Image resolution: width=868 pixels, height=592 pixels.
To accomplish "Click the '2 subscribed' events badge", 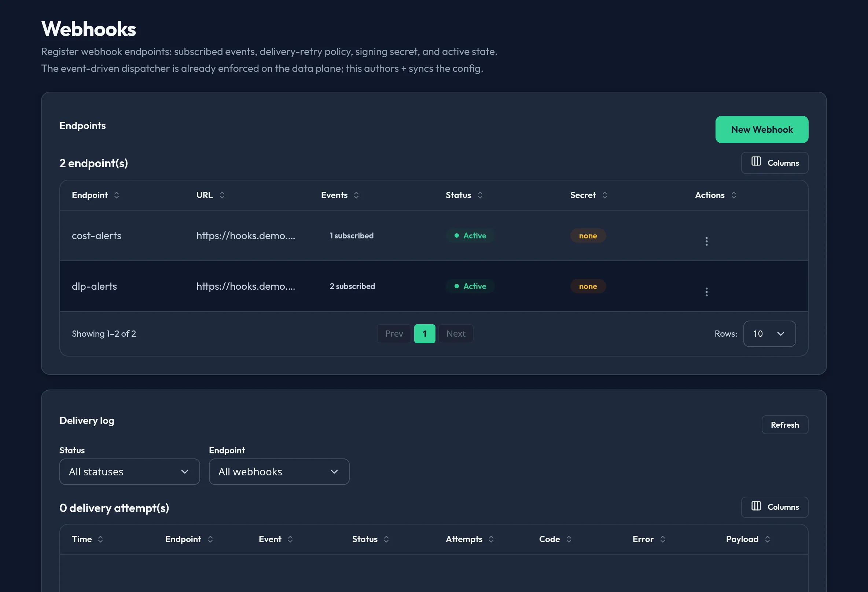I will click(x=352, y=286).
